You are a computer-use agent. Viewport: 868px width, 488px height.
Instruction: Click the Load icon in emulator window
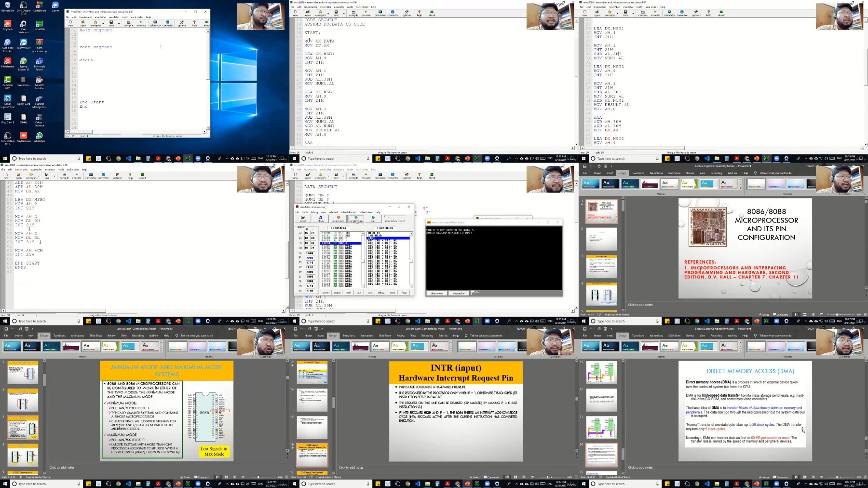click(303, 219)
